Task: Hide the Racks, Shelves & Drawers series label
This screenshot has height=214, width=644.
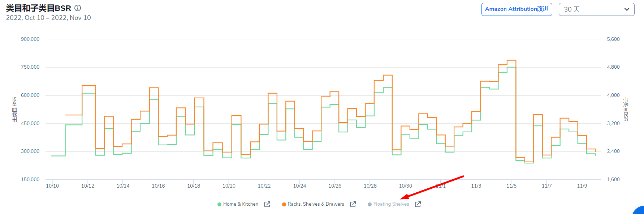Action: (316, 204)
